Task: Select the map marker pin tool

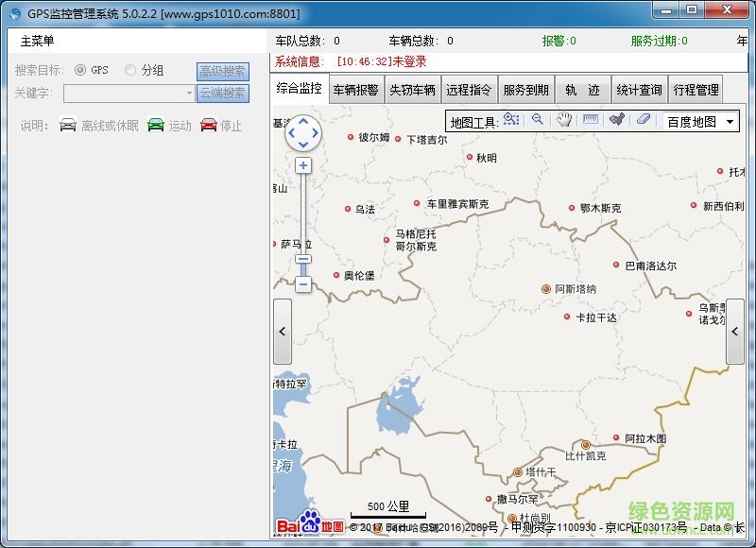Action: coord(618,120)
